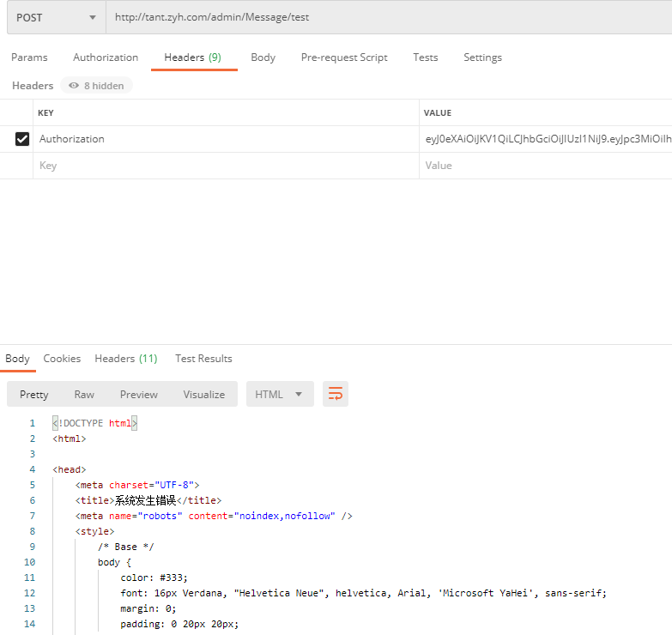This screenshot has height=635, width=672.
Task: Switch to the request Authorization tab
Action: [106, 57]
